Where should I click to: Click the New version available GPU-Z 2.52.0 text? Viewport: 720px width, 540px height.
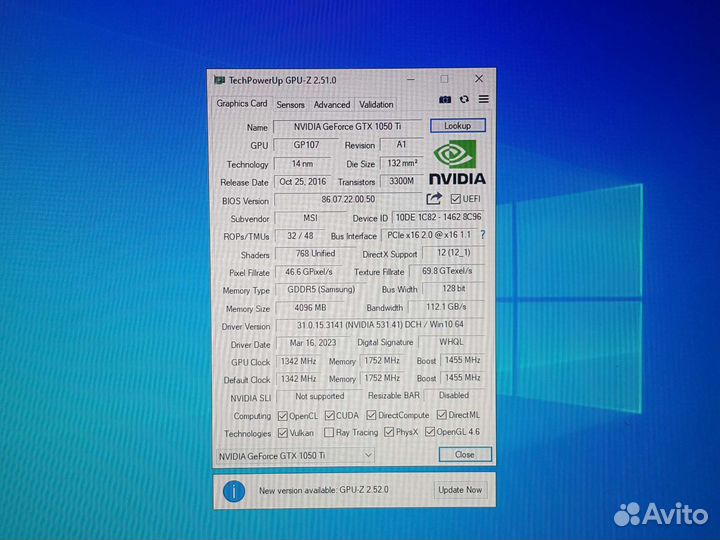(x=324, y=490)
